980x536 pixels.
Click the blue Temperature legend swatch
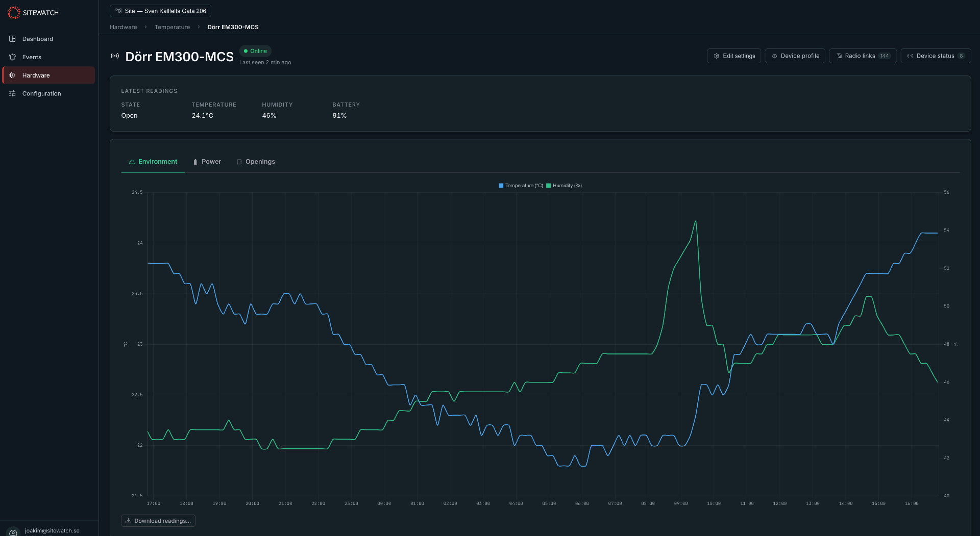[x=501, y=186]
